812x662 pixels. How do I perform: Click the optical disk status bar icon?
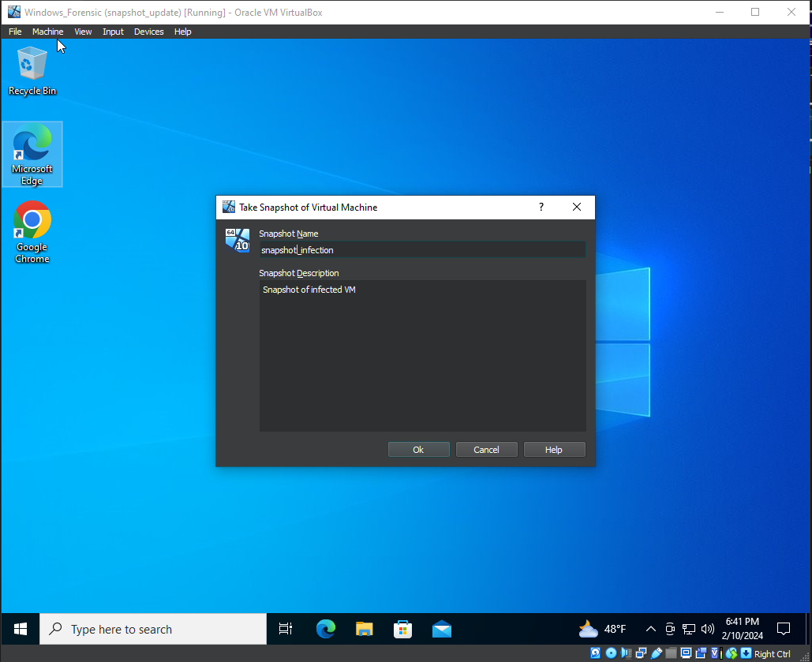pos(611,653)
